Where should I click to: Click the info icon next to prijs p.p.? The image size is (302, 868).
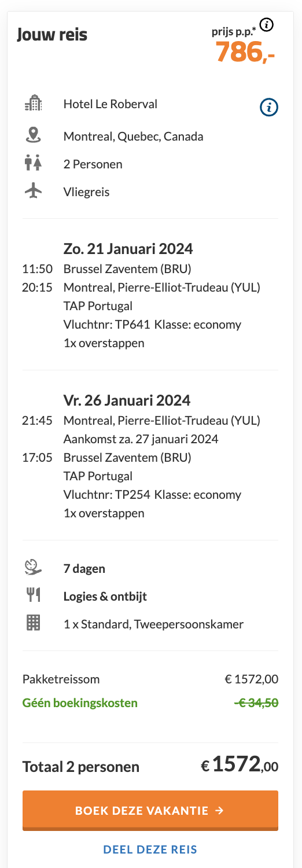point(267,25)
